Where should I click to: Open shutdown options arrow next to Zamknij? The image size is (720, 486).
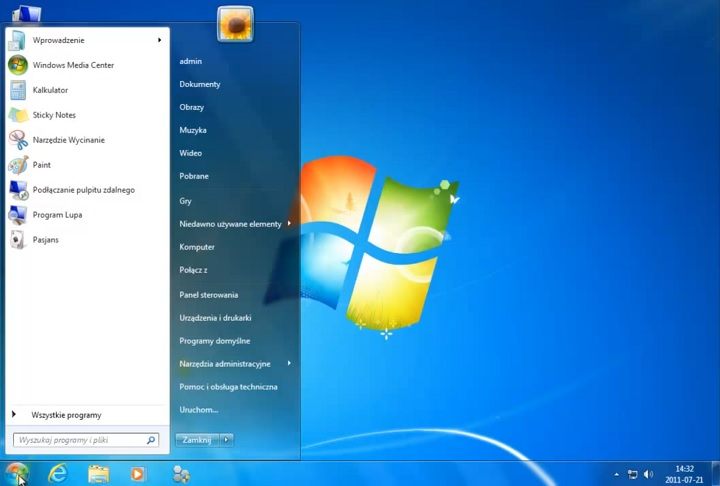point(226,440)
